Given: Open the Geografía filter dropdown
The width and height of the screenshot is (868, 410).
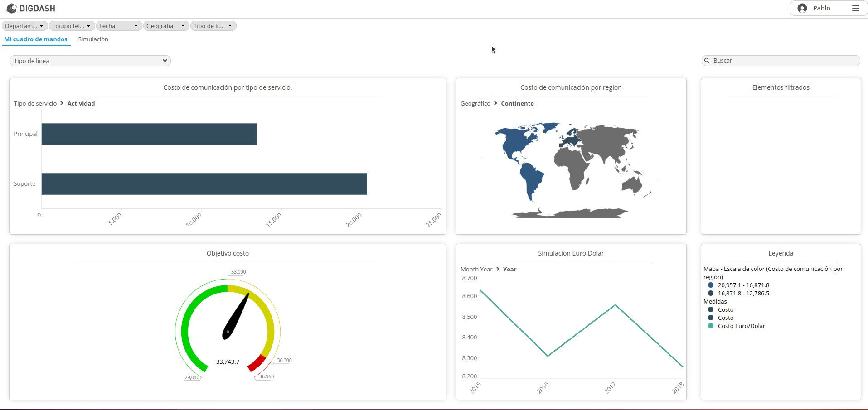Looking at the screenshot, I should (165, 26).
